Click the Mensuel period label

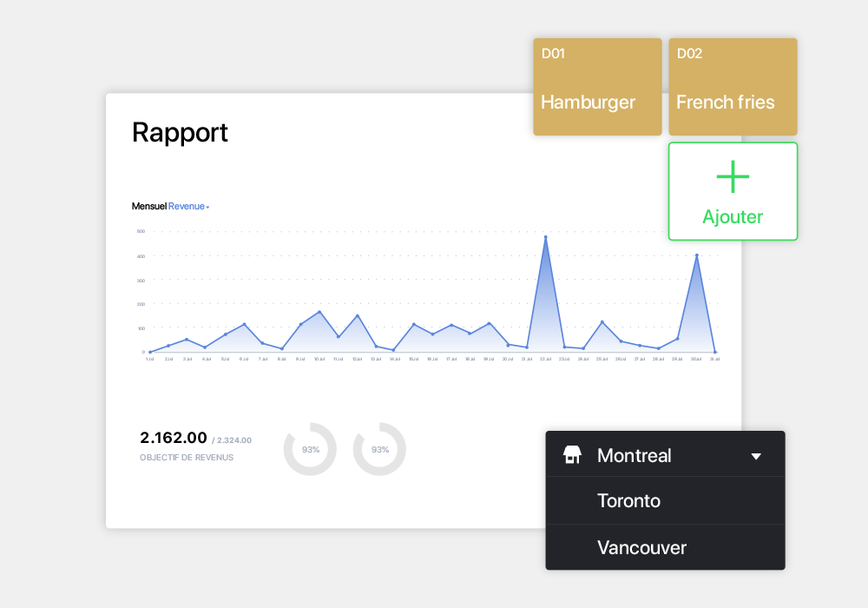point(148,207)
